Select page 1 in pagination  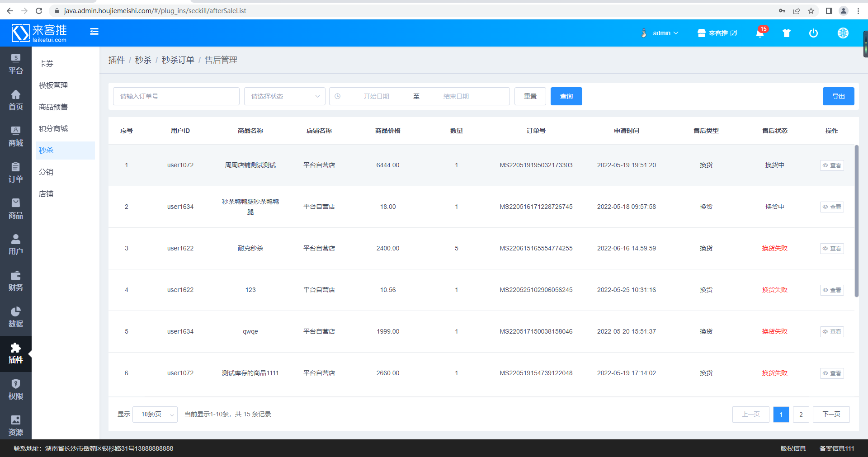pyautogui.click(x=781, y=415)
